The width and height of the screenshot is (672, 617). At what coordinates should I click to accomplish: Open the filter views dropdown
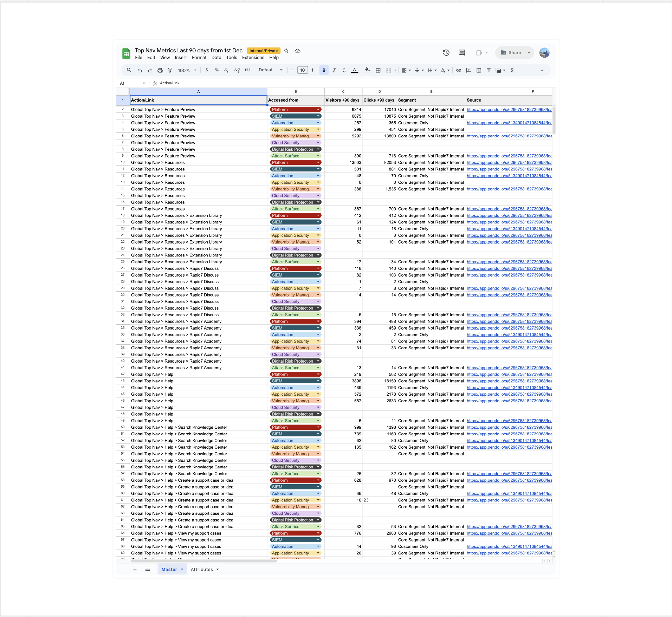coord(500,70)
